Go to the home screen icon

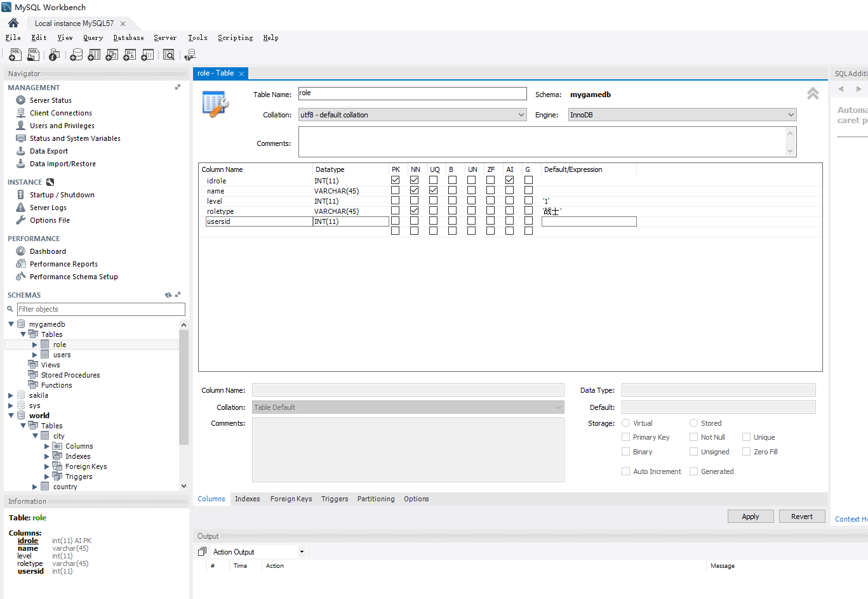pos(13,23)
